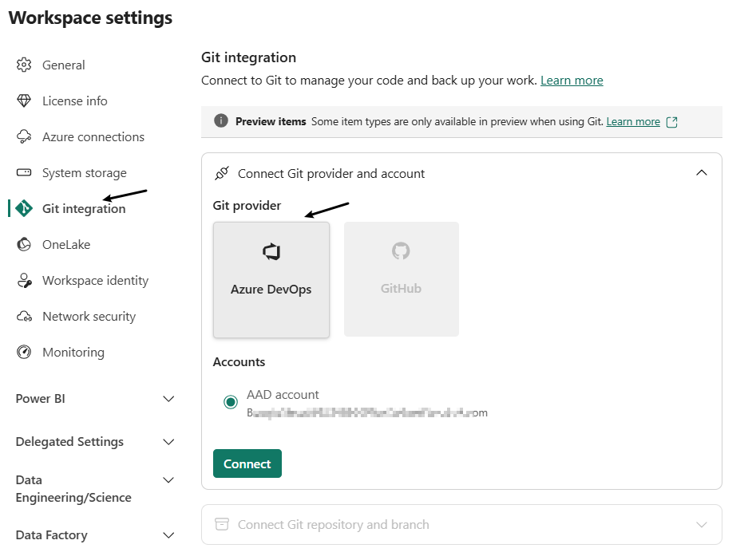
Task: Expand the Power BI settings group
Action: (168, 399)
